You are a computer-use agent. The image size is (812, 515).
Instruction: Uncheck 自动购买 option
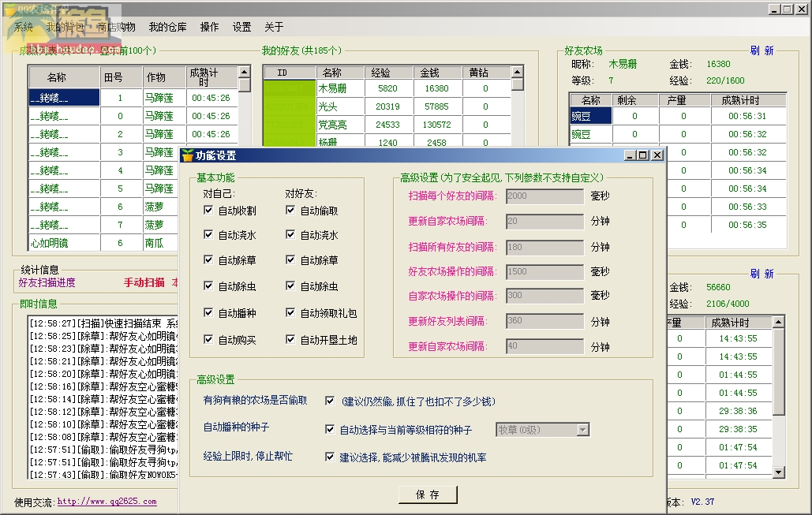click(208, 340)
